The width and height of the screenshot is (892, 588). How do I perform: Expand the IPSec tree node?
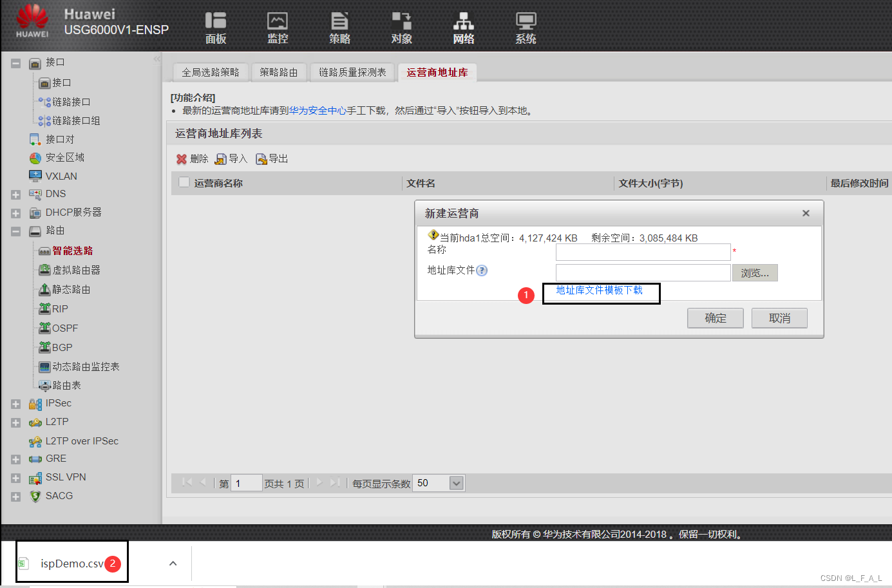point(15,403)
